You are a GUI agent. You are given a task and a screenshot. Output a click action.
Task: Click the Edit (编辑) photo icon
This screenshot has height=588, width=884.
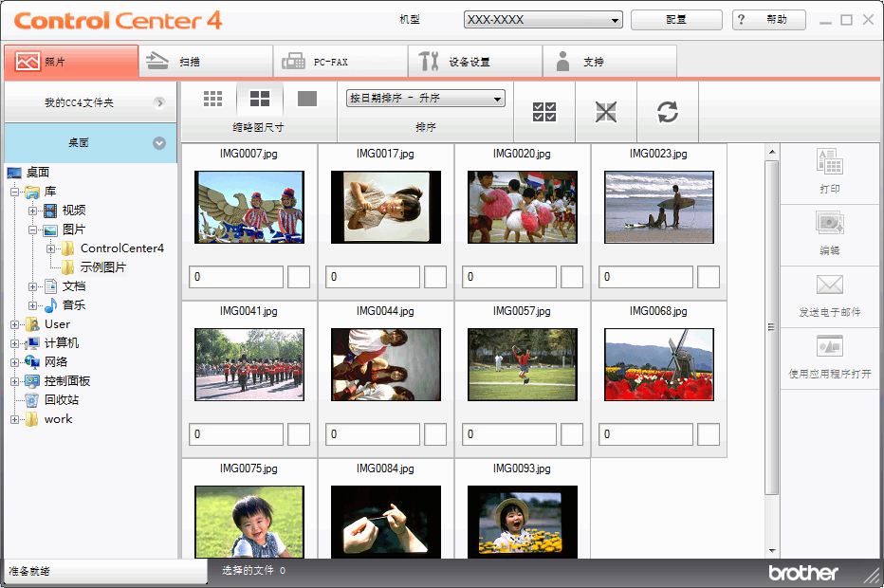[830, 224]
